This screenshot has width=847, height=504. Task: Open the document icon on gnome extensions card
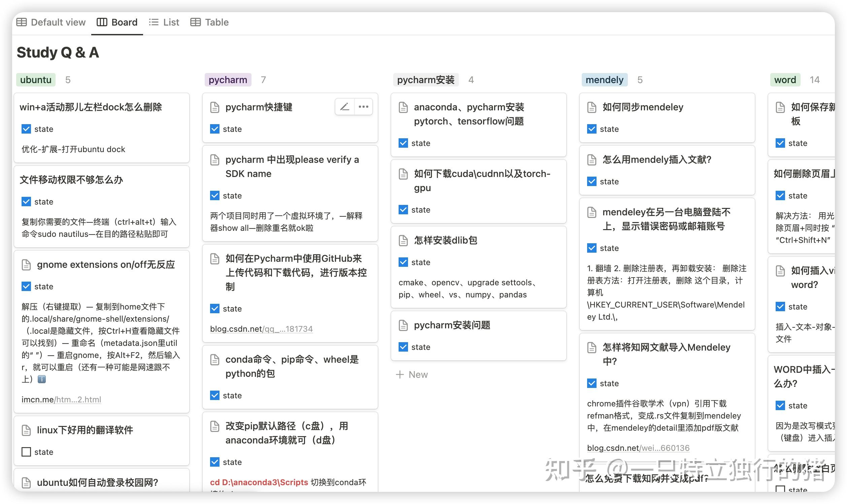click(x=27, y=264)
